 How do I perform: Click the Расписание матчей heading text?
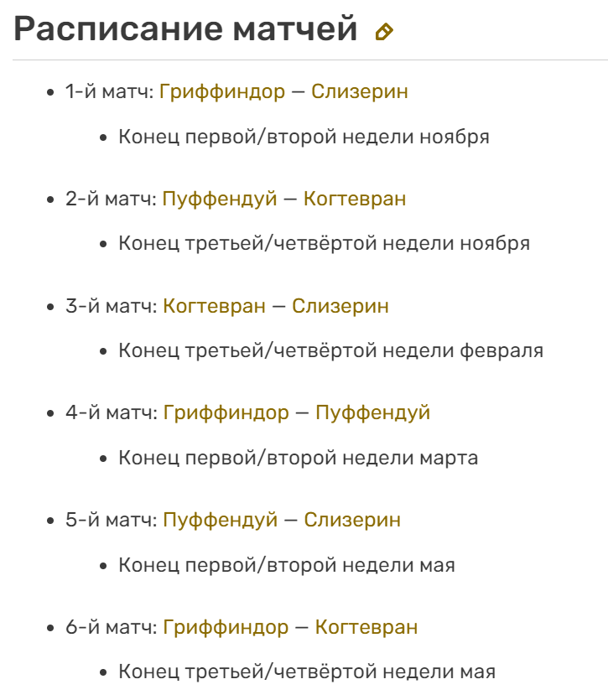(x=186, y=30)
